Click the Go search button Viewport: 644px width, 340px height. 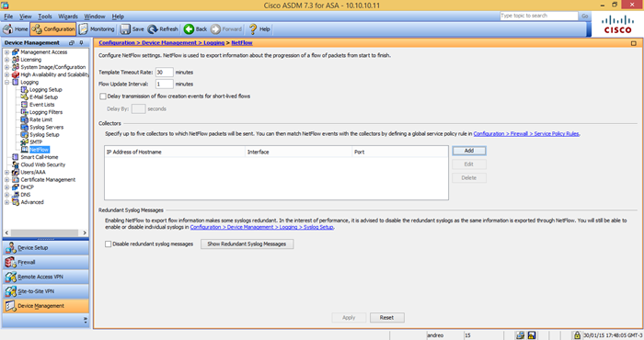coord(585,16)
